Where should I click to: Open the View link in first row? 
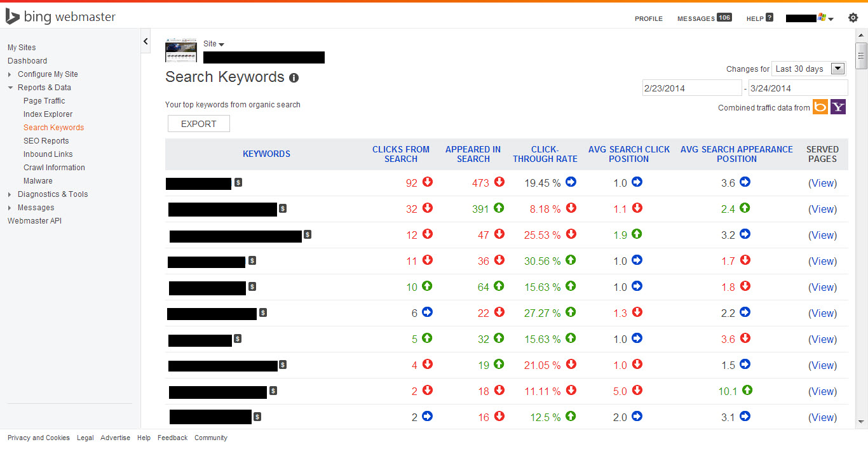(822, 183)
